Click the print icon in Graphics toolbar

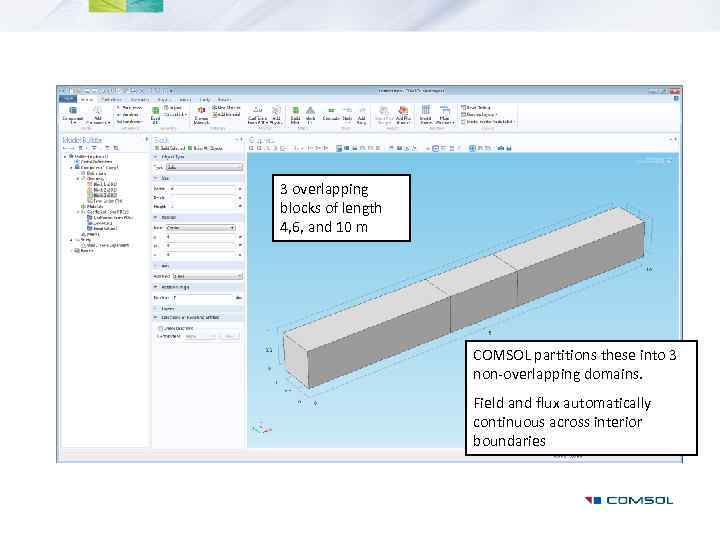(x=509, y=148)
